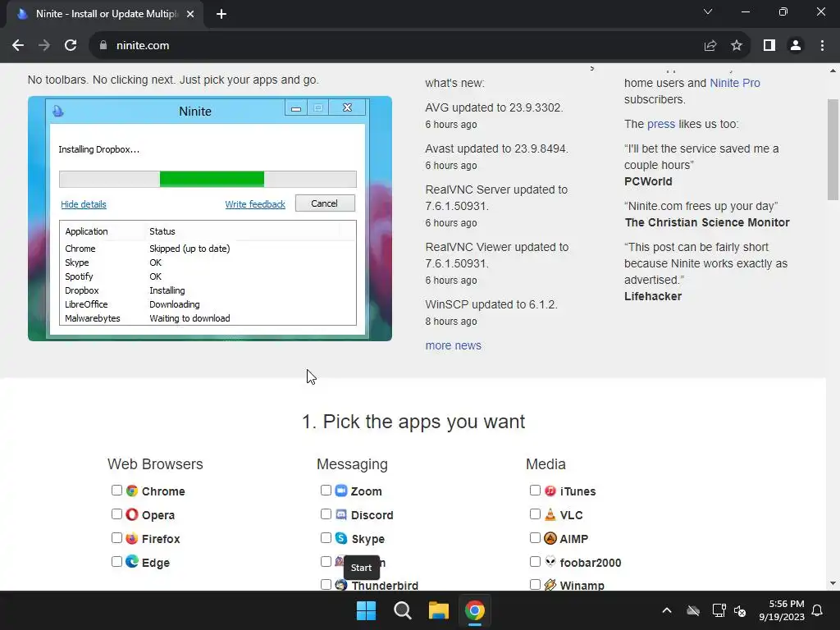This screenshot has width=840, height=630.
Task: Check the Skype checkbox
Action: click(x=326, y=537)
